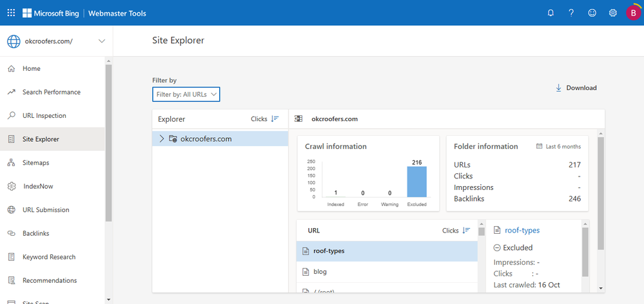Click the download arrow icon
This screenshot has height=304, width=644.
(x=558, y=88)
